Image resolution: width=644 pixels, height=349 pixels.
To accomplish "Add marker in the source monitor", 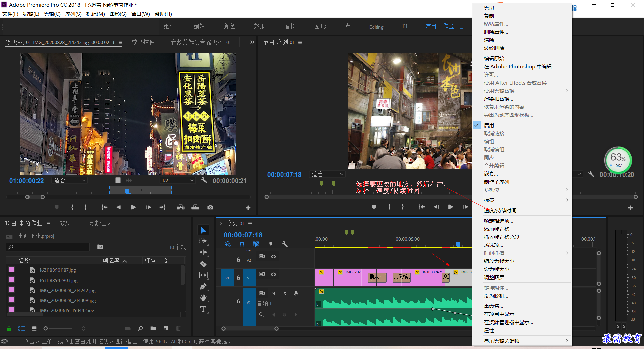I will click(57, 207).
